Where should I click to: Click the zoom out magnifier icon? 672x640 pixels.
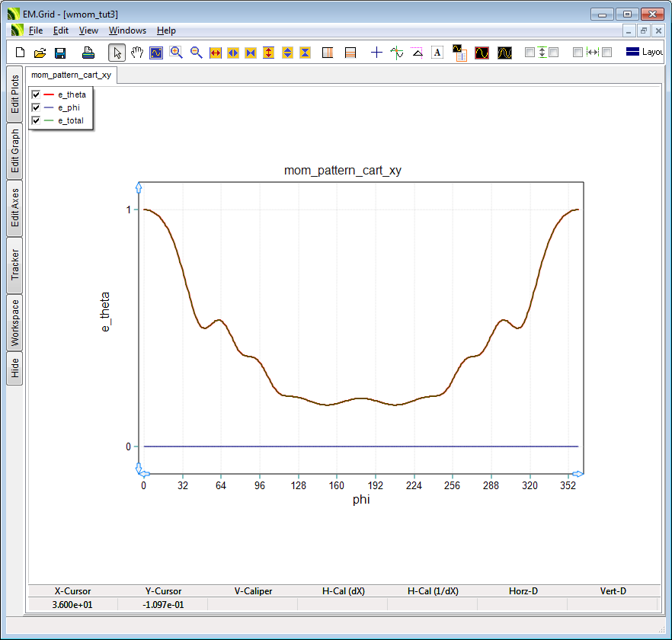(196, 53)
